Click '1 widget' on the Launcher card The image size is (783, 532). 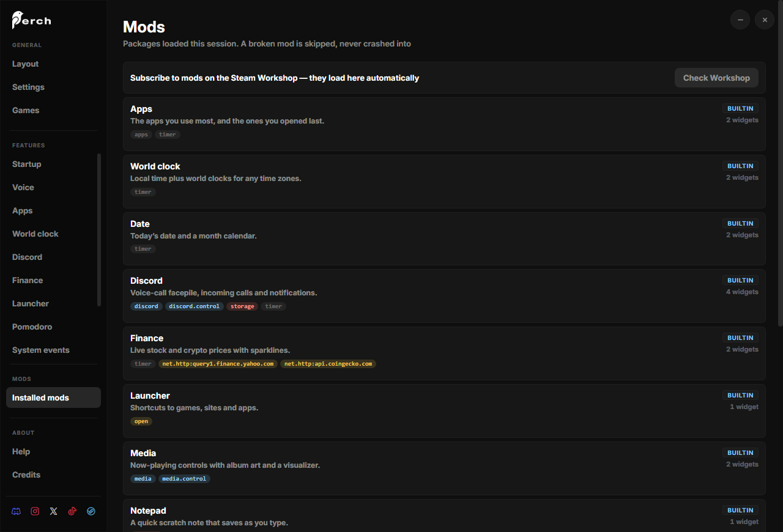(x=744, y=407)
